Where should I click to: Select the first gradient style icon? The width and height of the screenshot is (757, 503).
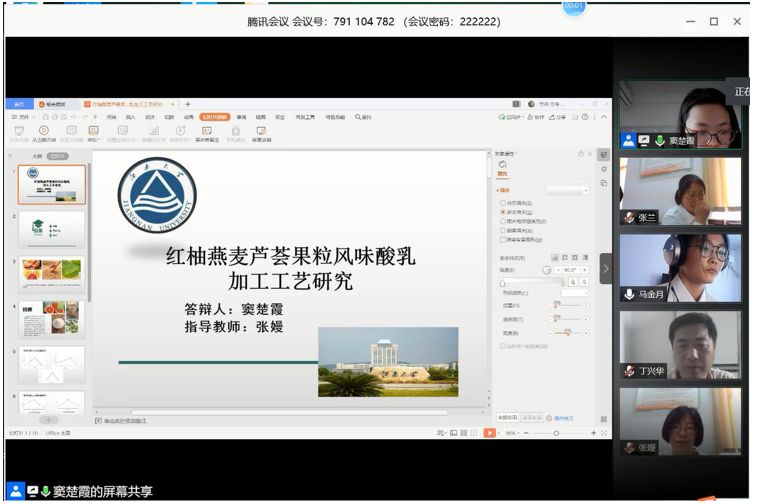point(554,257)
